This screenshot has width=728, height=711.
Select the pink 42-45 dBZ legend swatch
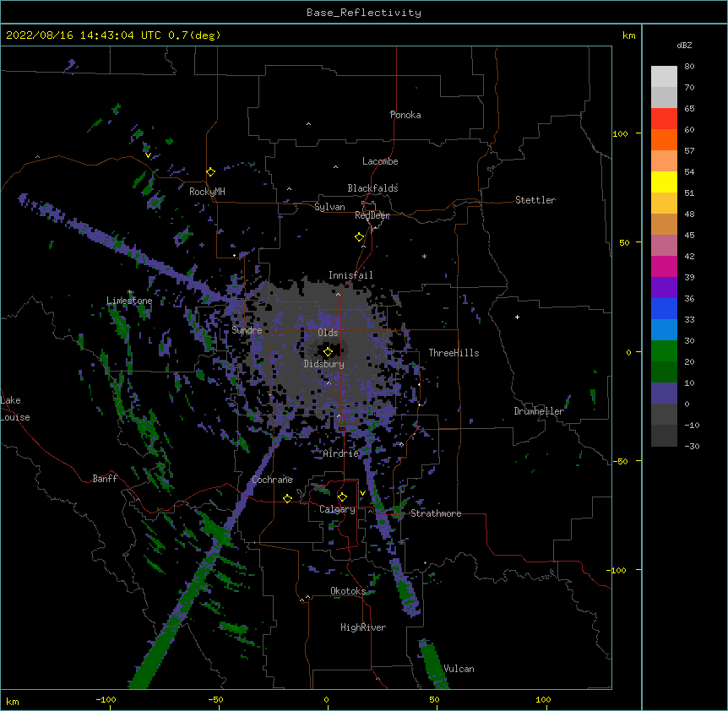664,246
